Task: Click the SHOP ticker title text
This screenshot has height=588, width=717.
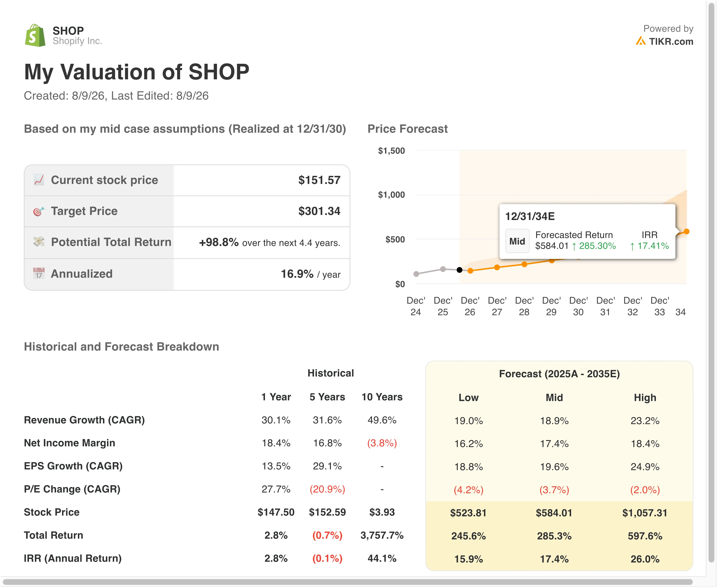Action: [x=68, y=30]
